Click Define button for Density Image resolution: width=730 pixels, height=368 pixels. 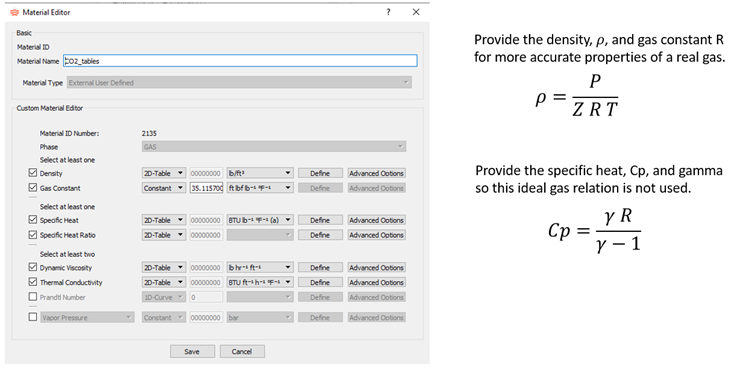[x=320, y=173]
